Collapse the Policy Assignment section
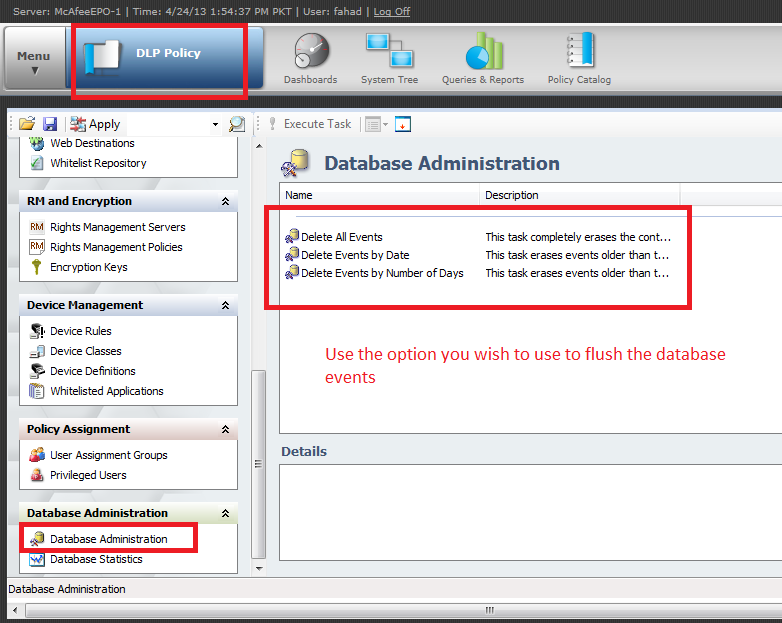The height and width of the screenshot is (623, 782). click(x=225, y=429)
